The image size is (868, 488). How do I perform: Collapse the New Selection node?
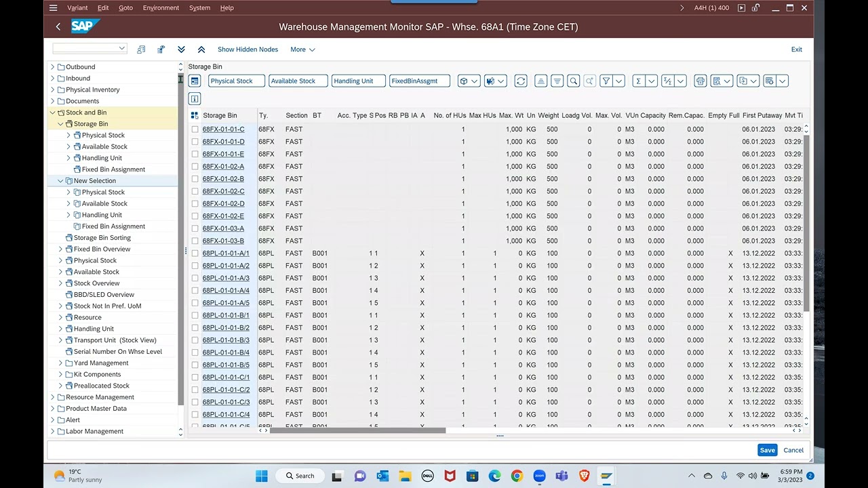60,181
